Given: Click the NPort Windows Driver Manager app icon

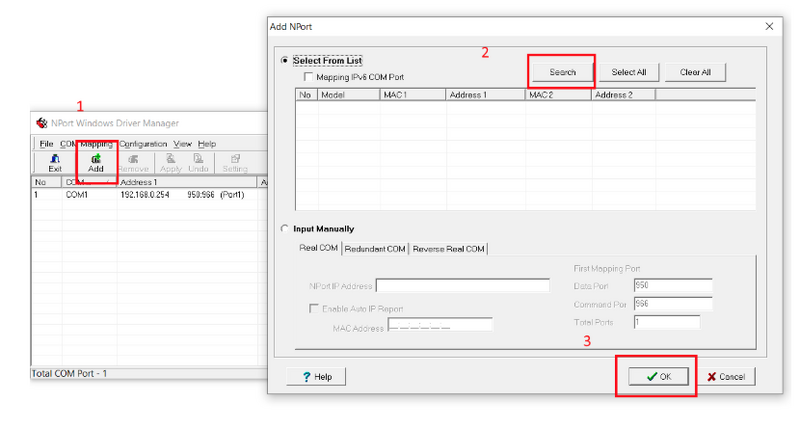Looking at the screenshot, I should point(41,123).
